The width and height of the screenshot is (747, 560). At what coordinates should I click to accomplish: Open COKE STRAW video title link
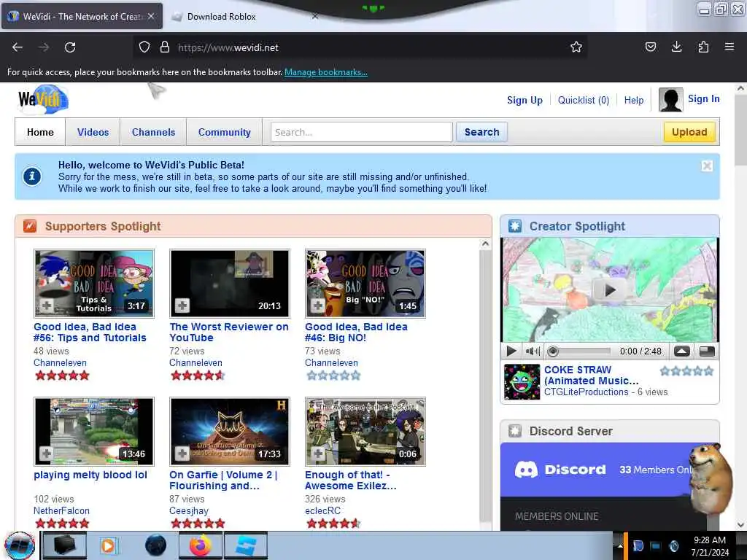(591, 376)
